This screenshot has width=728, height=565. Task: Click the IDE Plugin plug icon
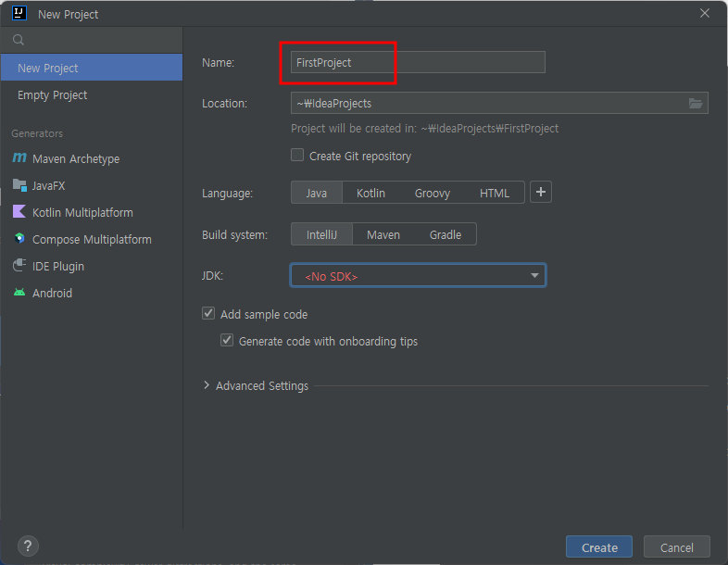[19, 265]
